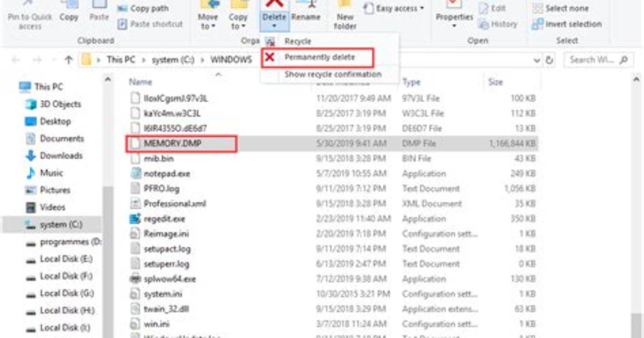Click the Back navigation arrow
Viewport: 644px width, 338px height.
click(16, 60)
